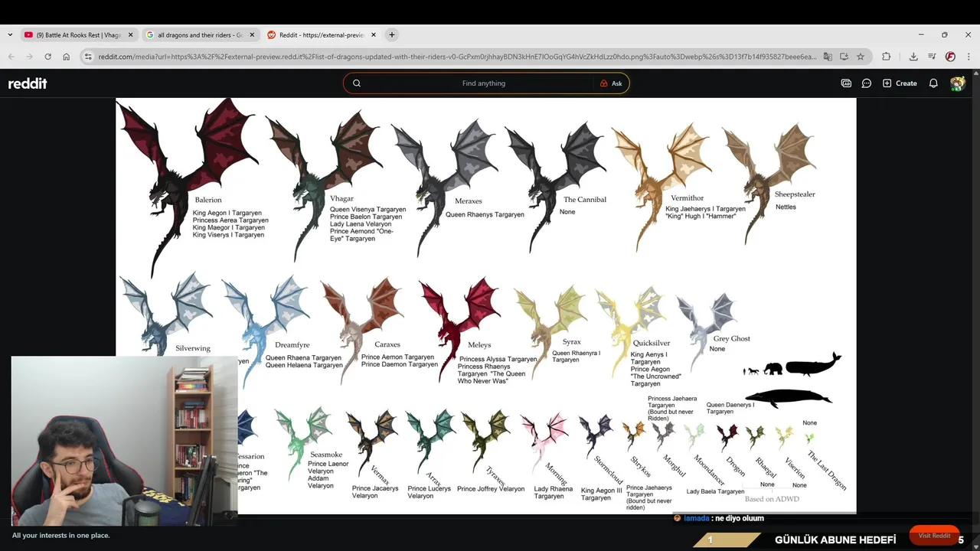Screen dimensions: 980x551
Task: Click the 'Quicksilver' name label
Action: pos(652,344)
